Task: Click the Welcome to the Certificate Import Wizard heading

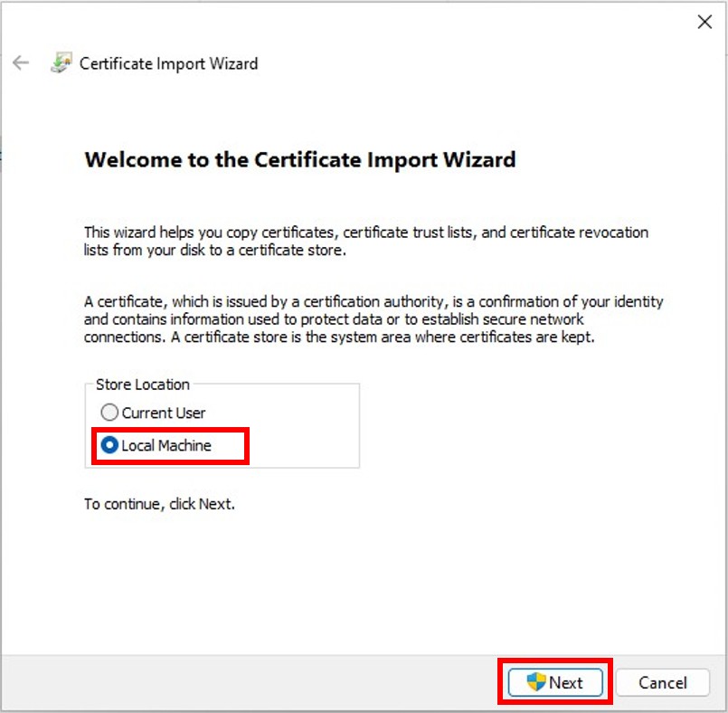Action: pyautogui.click(x=299, y=160)
